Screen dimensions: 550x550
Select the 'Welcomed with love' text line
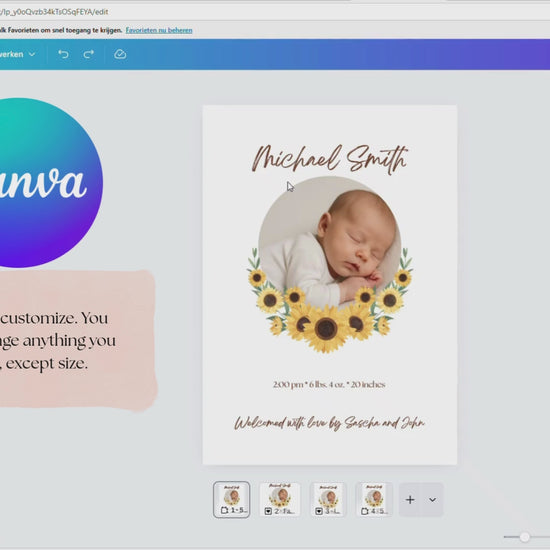point(329,423)
